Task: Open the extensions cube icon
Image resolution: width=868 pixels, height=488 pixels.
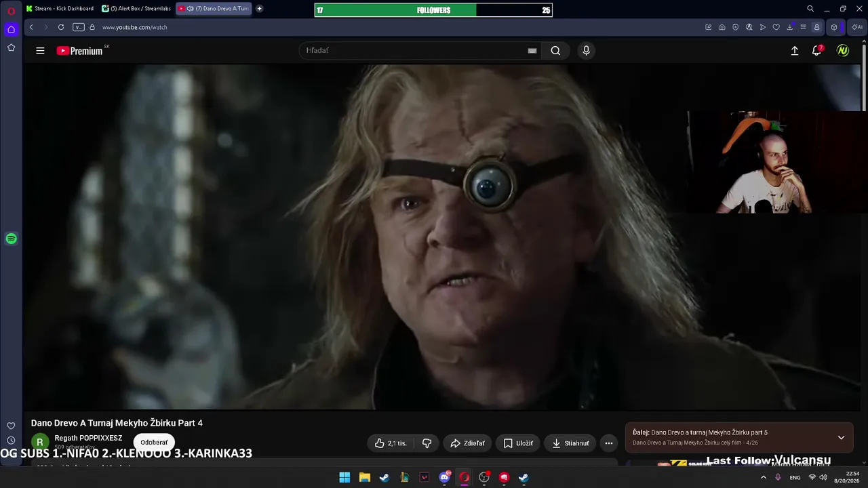Action: click(x=834, y=27)
